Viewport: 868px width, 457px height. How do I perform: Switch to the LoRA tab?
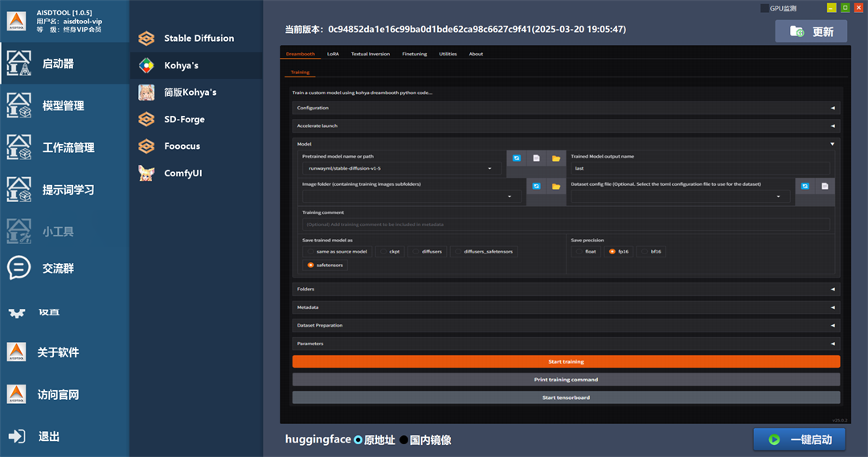pos(333,54)
